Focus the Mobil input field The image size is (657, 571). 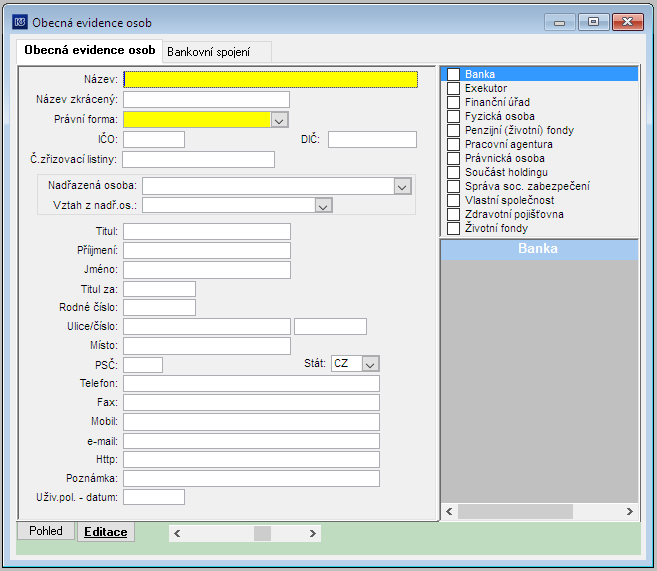[x=251, y=422]
